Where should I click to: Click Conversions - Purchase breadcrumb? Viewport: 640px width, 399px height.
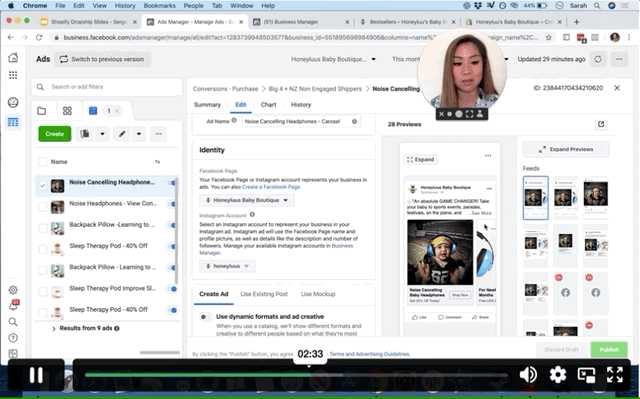point(225,89)
